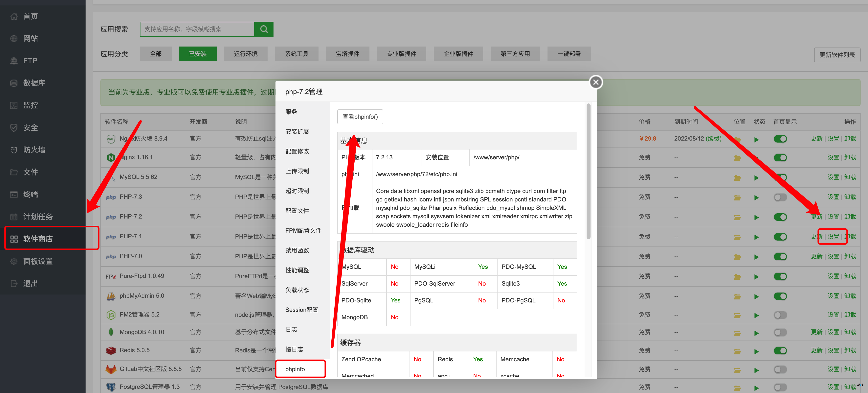868x393 pixels.
Task: Toggle 首页显示 switch for MongoDB row
Action: point(780,333)
